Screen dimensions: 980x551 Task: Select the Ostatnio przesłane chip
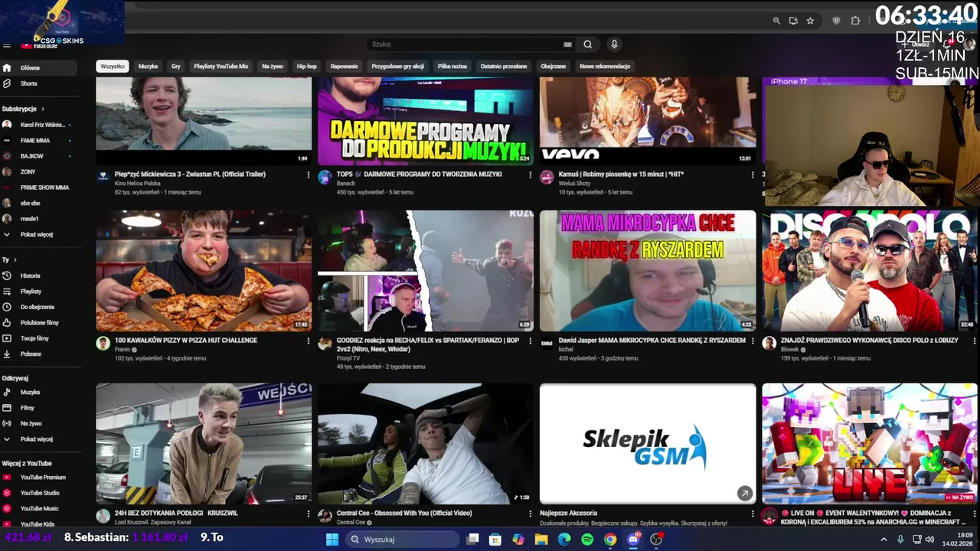tap(504, 67)
